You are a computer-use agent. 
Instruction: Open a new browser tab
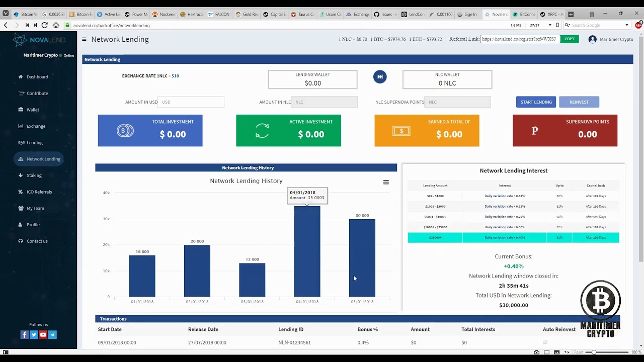571,15
